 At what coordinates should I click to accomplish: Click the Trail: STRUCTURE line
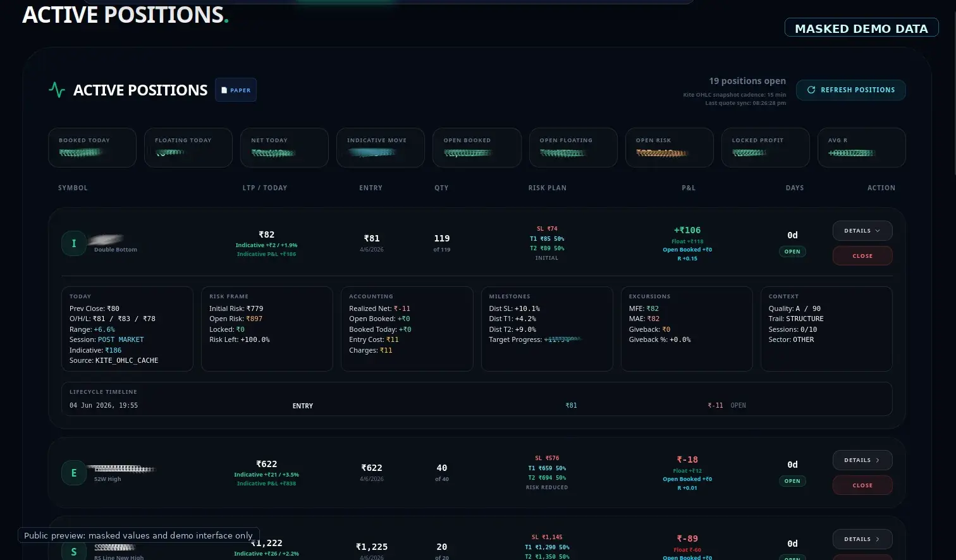tap(796, 319)
